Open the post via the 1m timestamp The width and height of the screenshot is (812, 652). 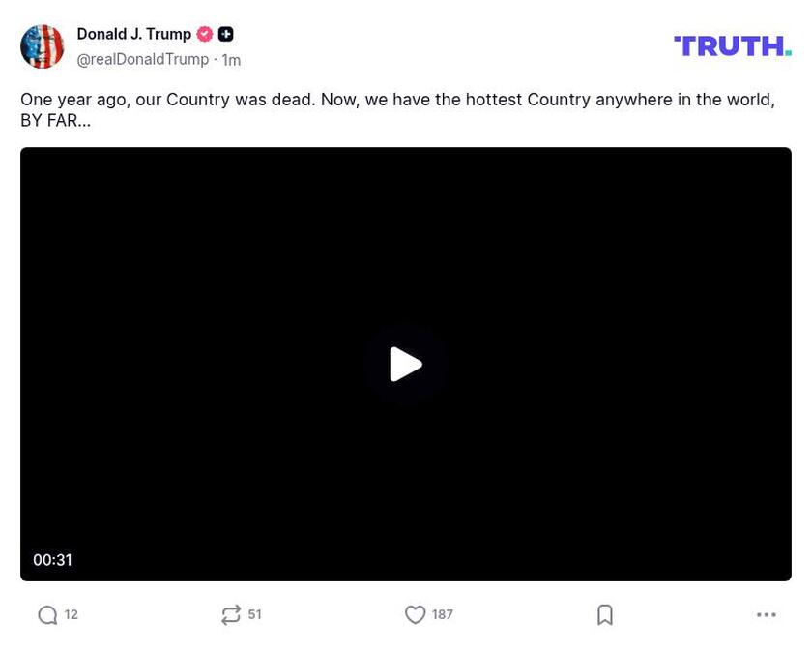click(231, 58)
